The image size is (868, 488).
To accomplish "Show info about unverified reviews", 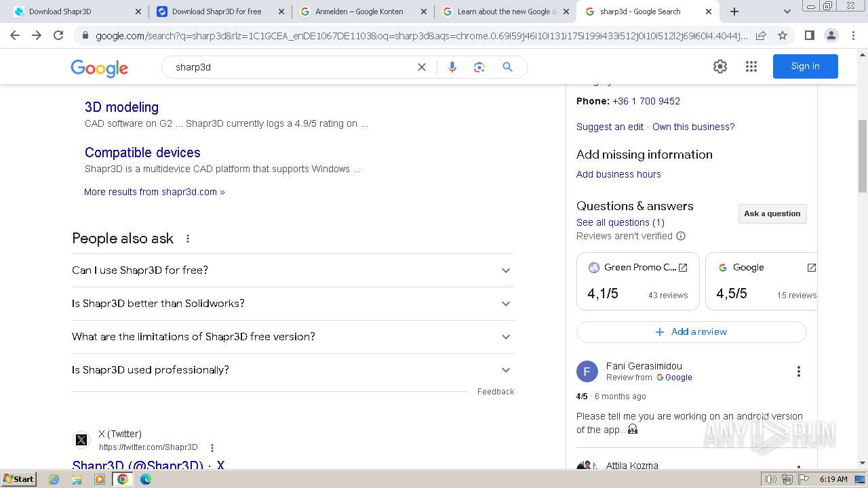I will pyautogui.click(x=681, y=236).
